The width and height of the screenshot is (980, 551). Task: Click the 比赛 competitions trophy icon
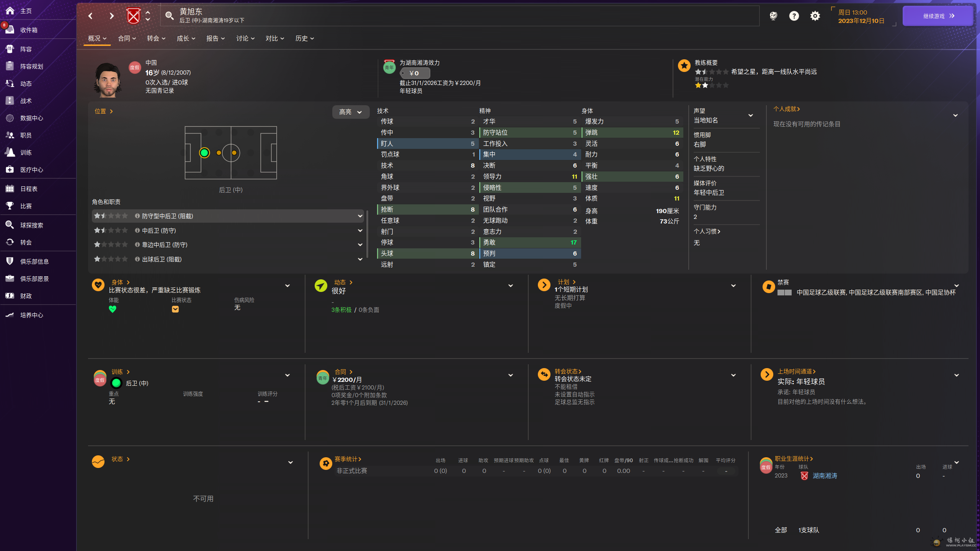click(10, 206)
